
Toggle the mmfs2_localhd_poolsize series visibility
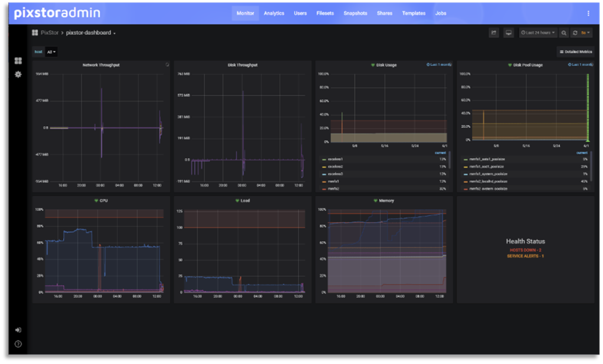(488, 181)
